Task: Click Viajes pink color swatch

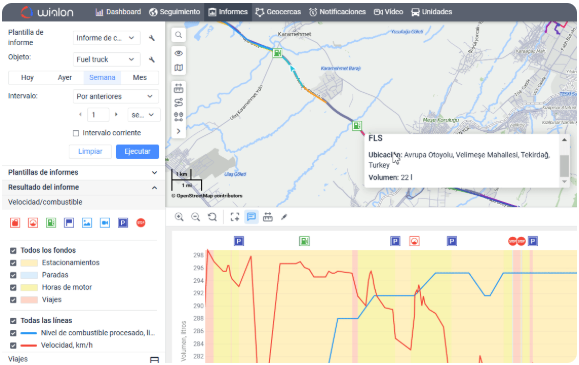Action: [x=29, y=300]
